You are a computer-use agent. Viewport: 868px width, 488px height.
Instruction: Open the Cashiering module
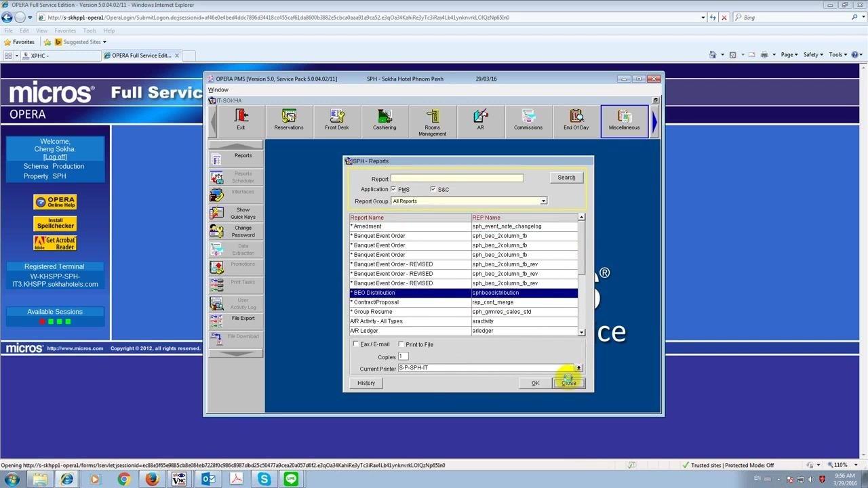click(x=384, y=121)
